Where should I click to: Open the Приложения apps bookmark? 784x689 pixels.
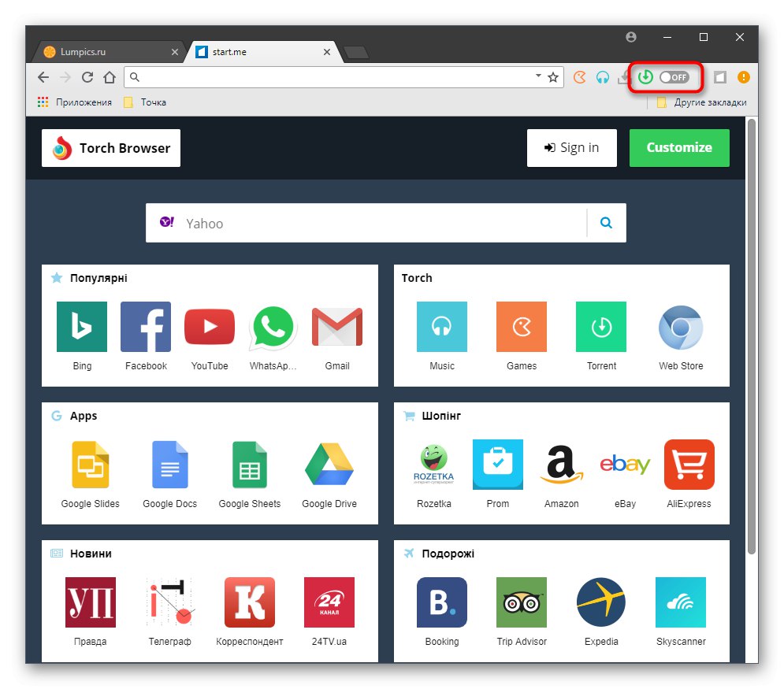[x=75, y=102]
